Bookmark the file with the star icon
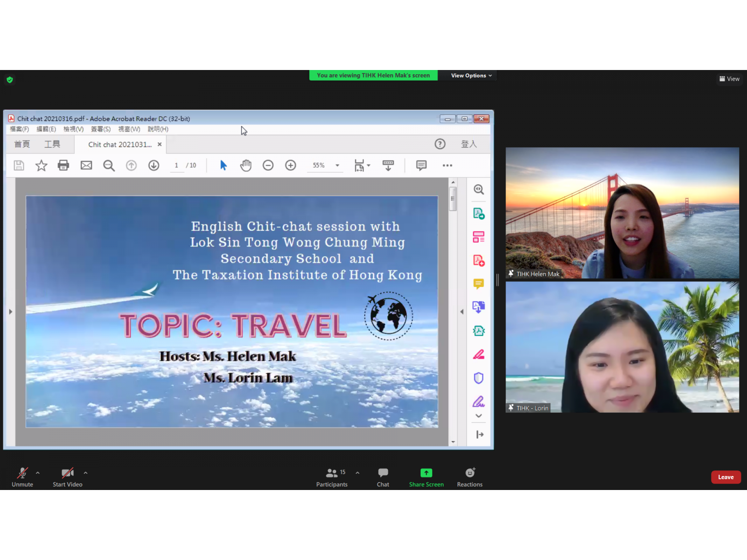Screen dimensions: 747x560 [x=41, y=165]
